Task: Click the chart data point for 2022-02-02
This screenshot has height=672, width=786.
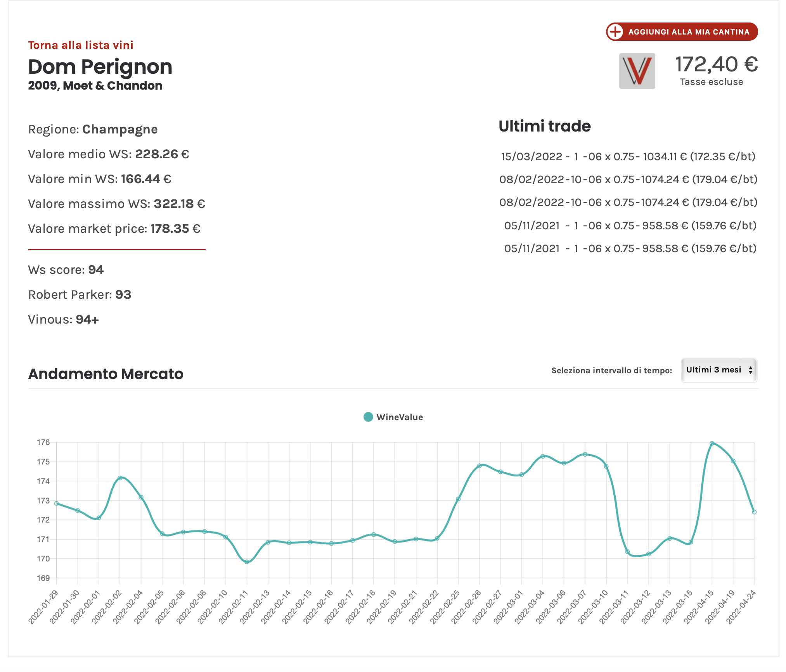Action: point(120,478)
